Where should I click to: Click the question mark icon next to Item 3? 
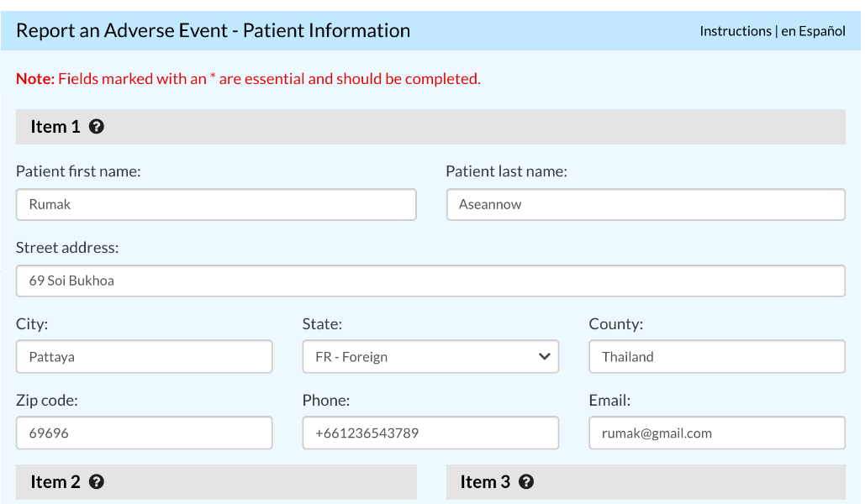526,482
